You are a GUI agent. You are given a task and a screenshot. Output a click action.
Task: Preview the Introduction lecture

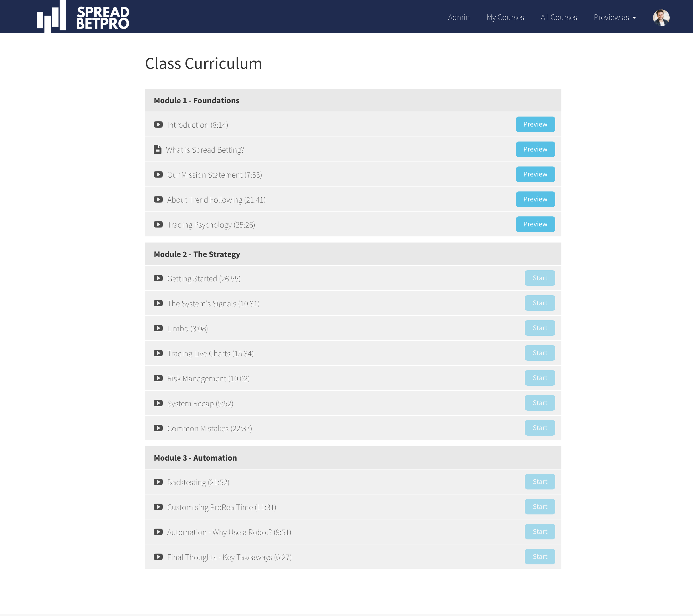pyautogui.click(x=535, y=124)
